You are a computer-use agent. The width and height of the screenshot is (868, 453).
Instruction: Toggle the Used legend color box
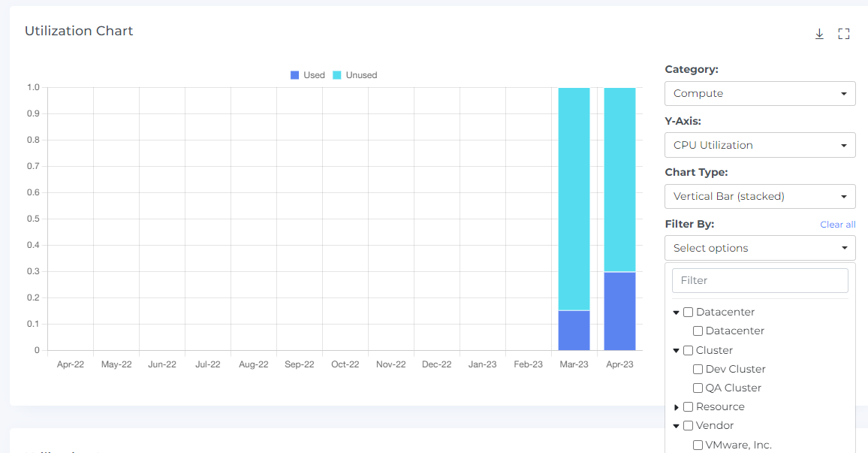tap(295, 75)
